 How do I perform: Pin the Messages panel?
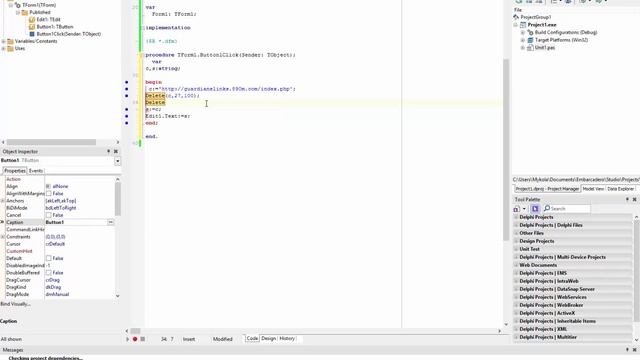(627, 350)
